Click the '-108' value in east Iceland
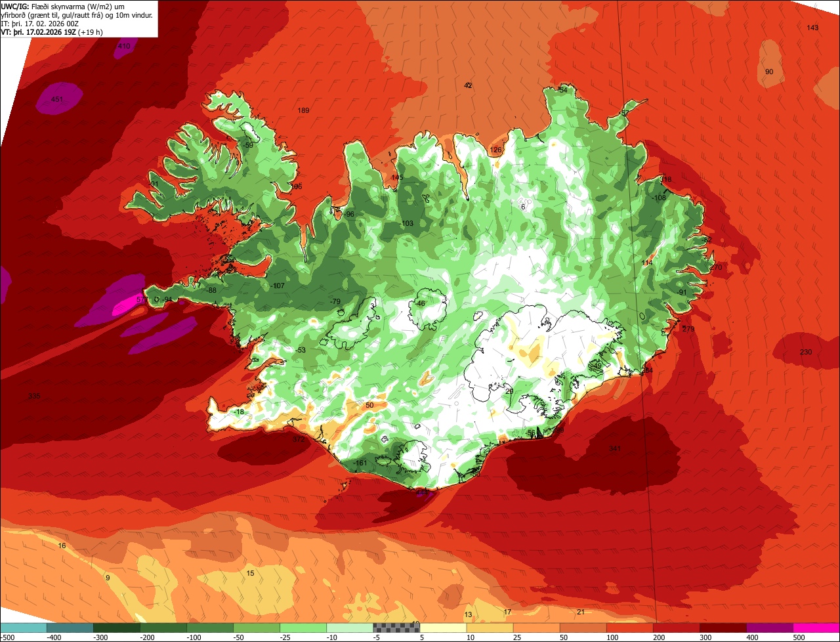Viewport: 840px width, 642px height. 658,198
